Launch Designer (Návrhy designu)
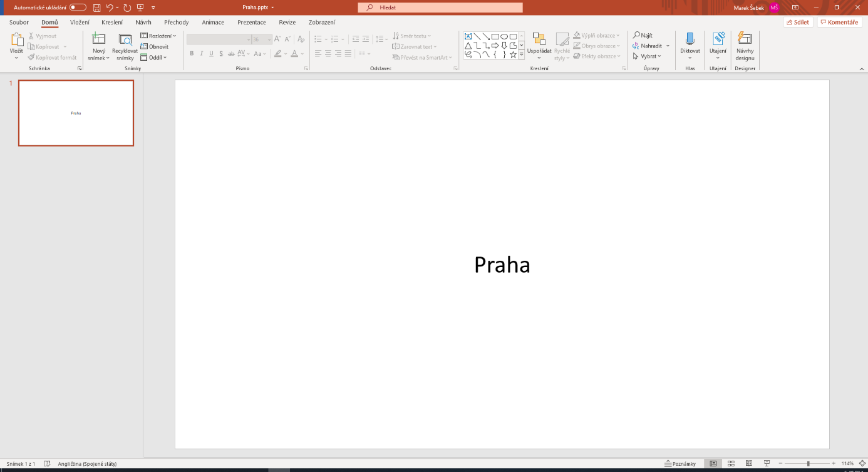Image resolution: width=868 pixels, height=472 pixels. (x=745, y=45)
